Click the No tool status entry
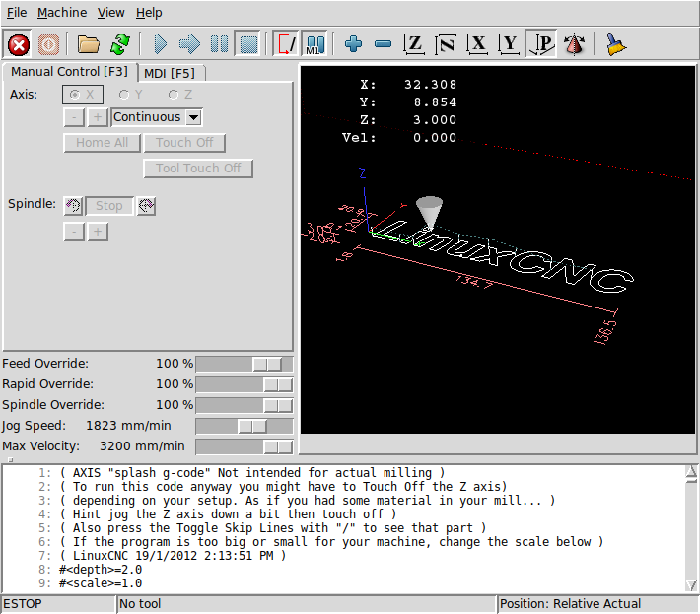 pyautogui.click(x=307, y=604)
